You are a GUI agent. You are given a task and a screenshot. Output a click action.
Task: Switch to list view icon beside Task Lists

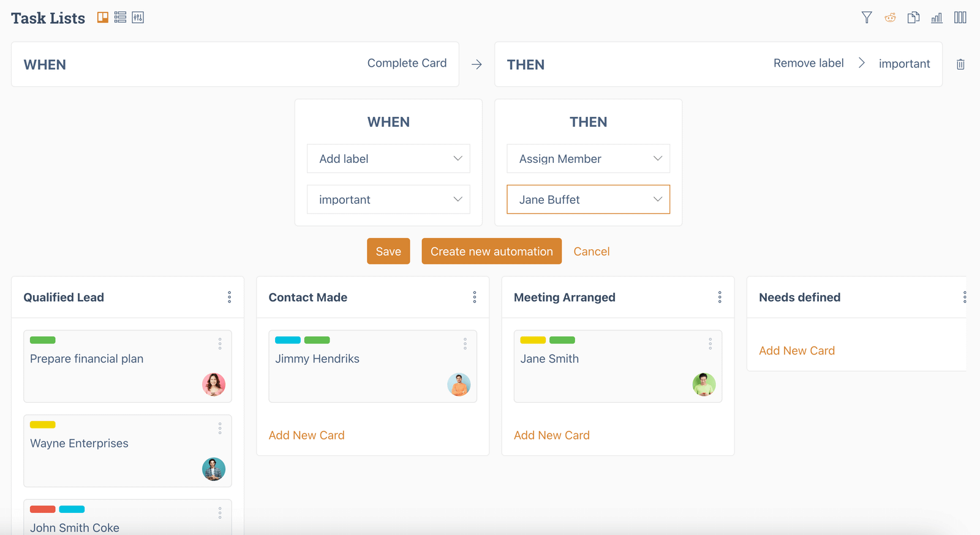point(120,17)
